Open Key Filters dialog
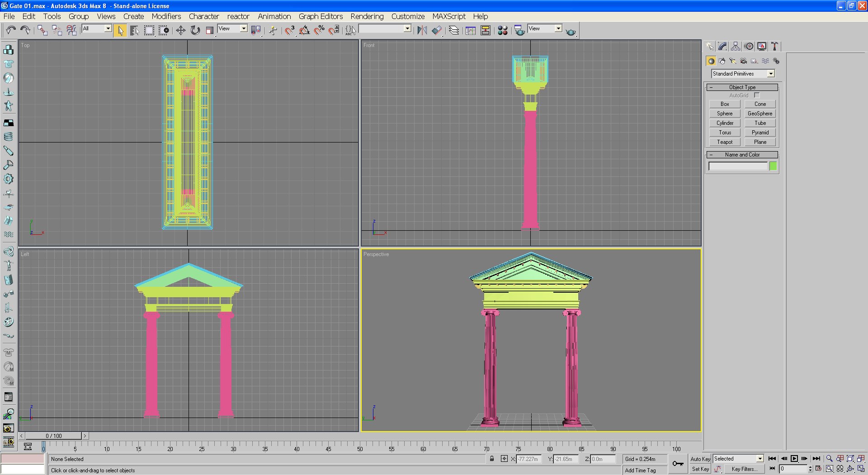Image resolution: width=868 pixels, height=475 pixels. (744, 469)
